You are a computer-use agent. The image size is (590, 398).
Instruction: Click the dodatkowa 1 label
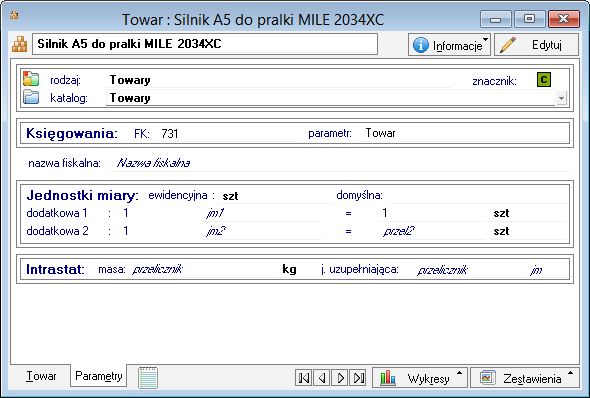(x=57, y=213)
